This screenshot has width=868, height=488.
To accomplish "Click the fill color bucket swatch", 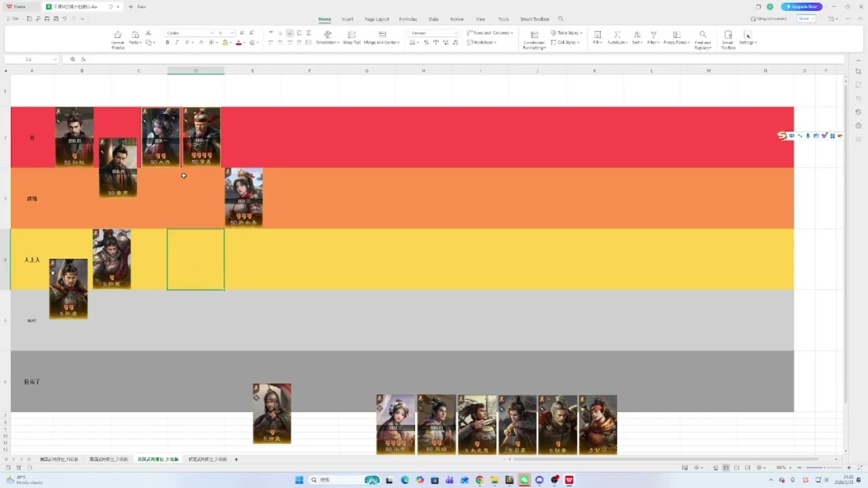I will [225, 42].
